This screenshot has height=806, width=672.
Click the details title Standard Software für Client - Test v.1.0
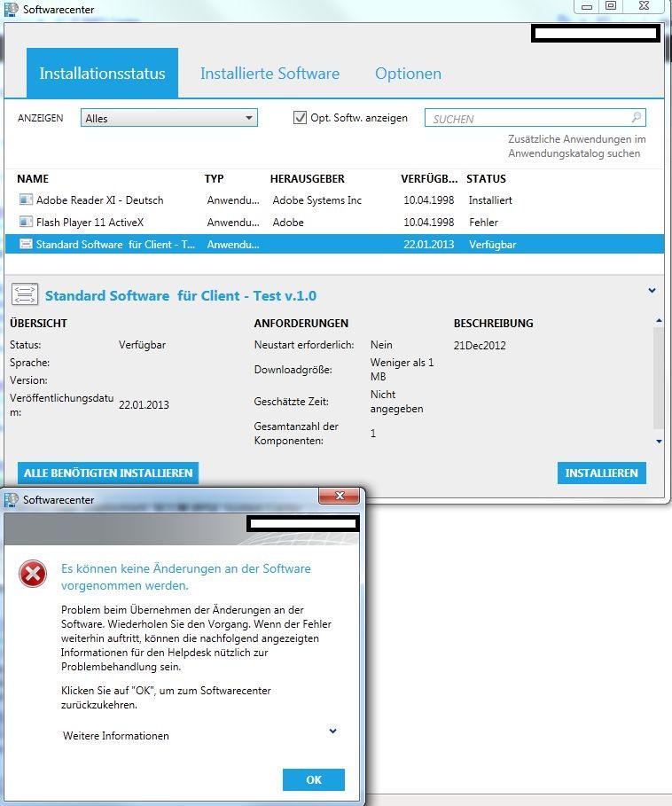click(181, 295)
